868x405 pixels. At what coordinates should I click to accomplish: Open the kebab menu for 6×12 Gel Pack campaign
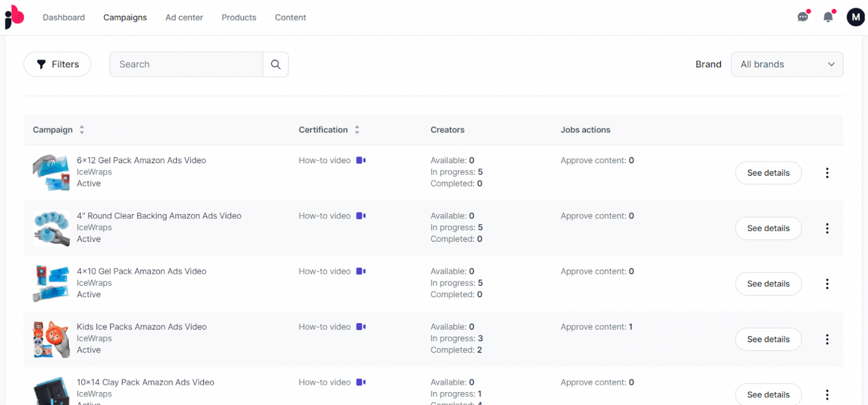click(827, 173)
